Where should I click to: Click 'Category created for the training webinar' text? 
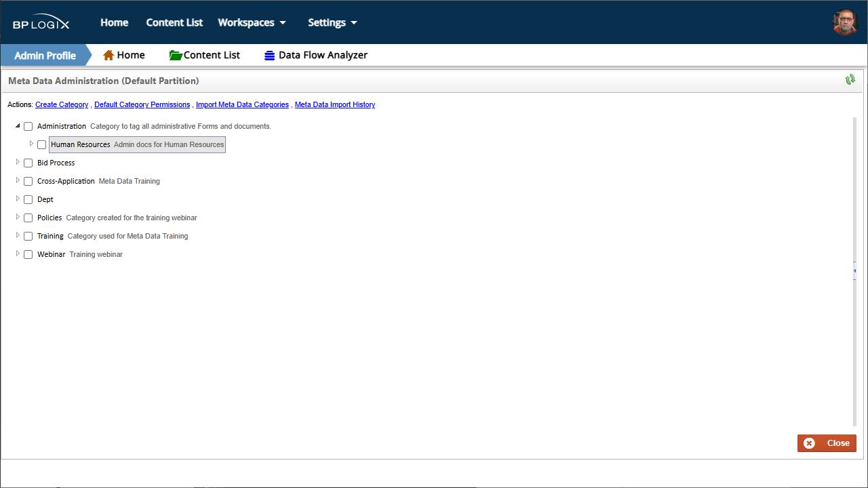132,218
